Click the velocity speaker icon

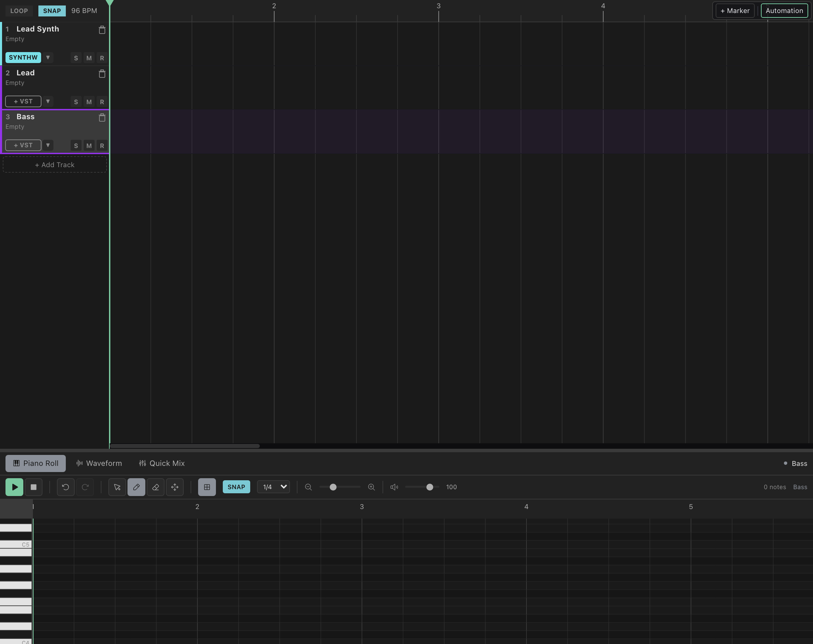395,487
